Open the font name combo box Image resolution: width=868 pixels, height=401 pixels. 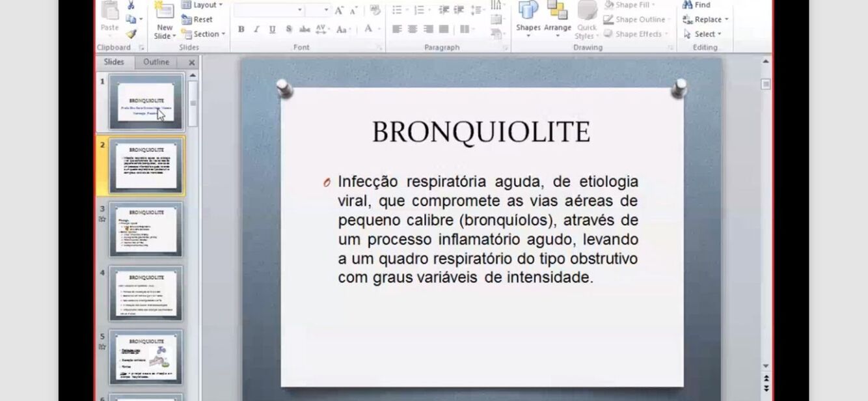[x=269, y=10]
